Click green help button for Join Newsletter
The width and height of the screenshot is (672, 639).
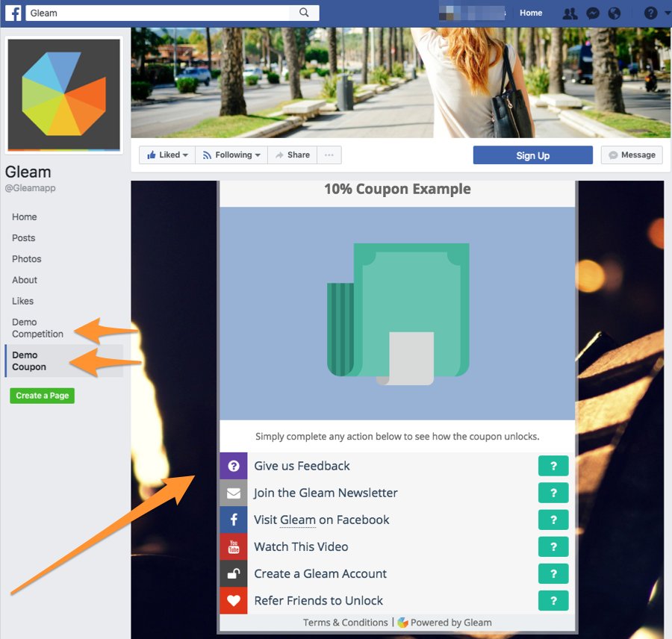553,493
